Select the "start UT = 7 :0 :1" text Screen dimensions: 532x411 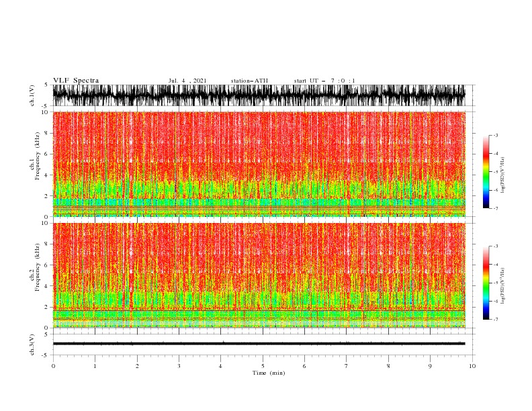point(324,81)
